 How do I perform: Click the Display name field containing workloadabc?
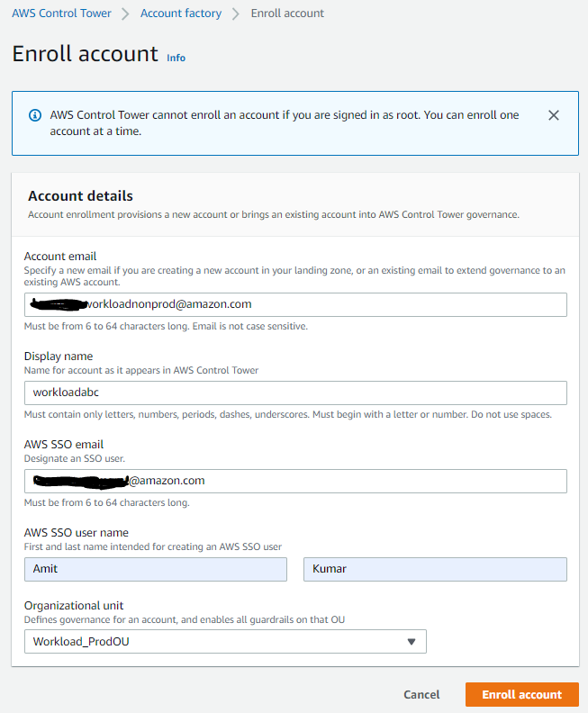(x=295, y=393)
